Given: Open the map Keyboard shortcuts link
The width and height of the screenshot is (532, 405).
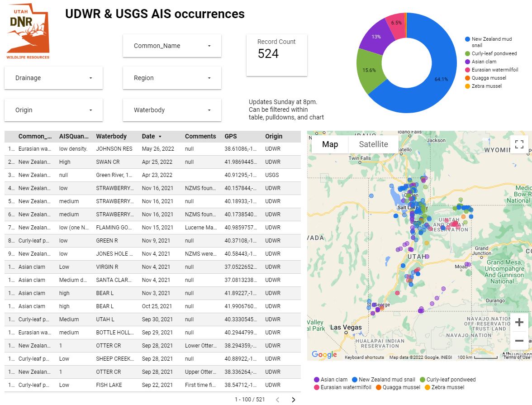Looking at the screenshot, I should [364, 357].
